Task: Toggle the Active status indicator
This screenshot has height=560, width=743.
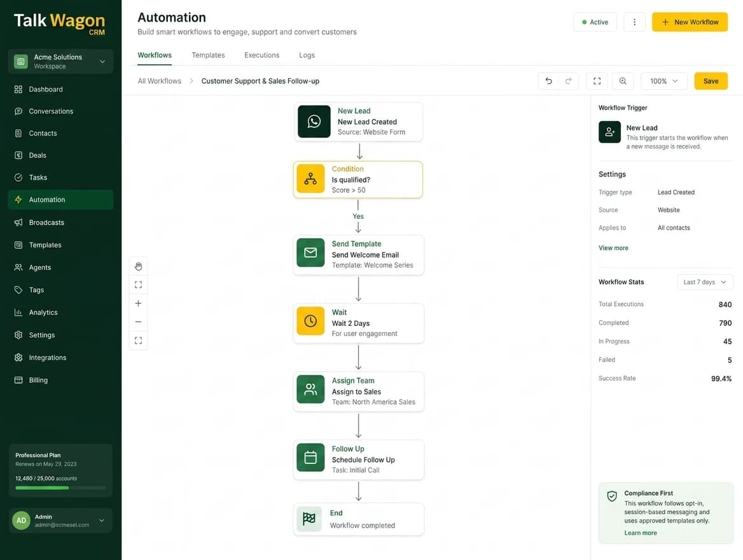Action: click(595, 22)
